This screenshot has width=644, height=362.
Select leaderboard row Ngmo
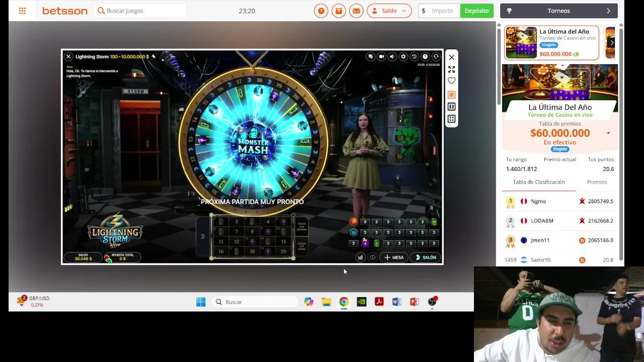click(x=560, y=201)
